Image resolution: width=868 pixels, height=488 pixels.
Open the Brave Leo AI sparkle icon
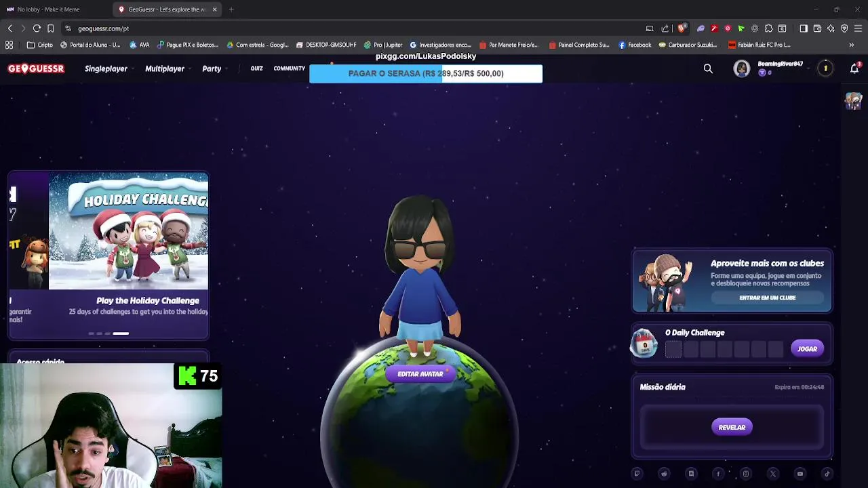(x=831, y=28)
